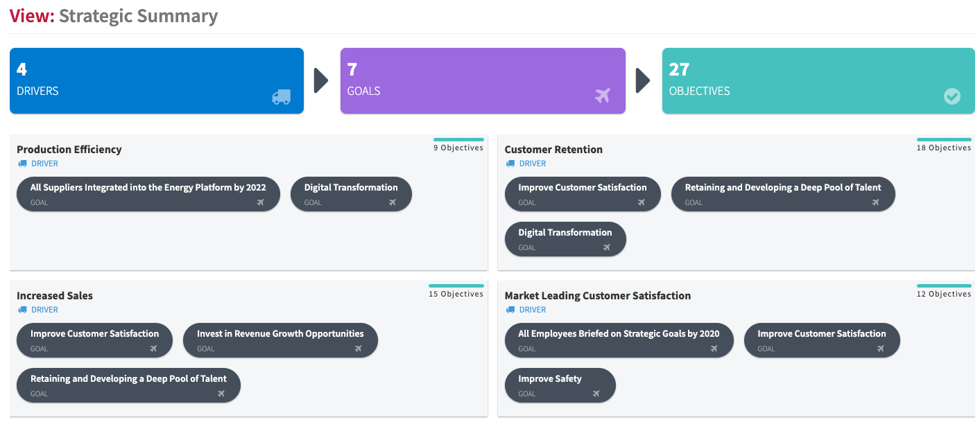Click the checkmark icon in the Objectives card

tap(952, 96)
